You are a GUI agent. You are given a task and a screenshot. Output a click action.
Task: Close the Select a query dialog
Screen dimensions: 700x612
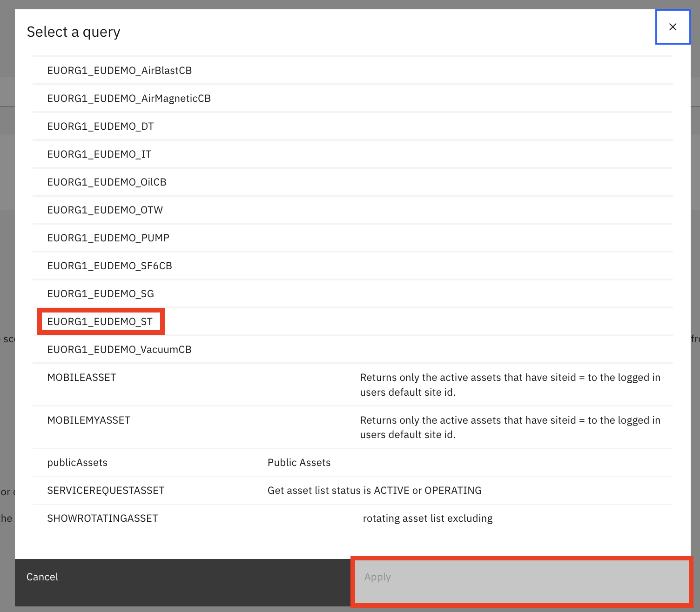click(x=673, y=27)
